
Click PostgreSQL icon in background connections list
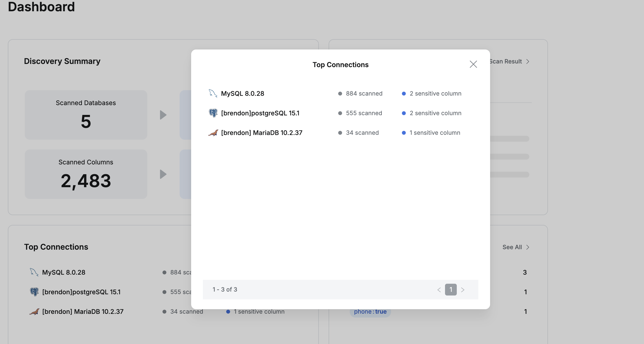point(34,292)
